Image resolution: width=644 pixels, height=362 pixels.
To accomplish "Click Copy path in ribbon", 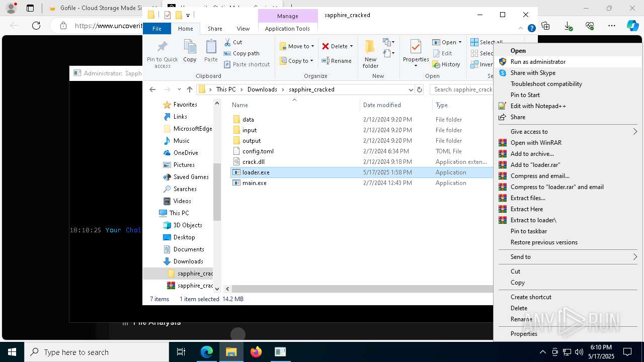I will tap(242, 53).
